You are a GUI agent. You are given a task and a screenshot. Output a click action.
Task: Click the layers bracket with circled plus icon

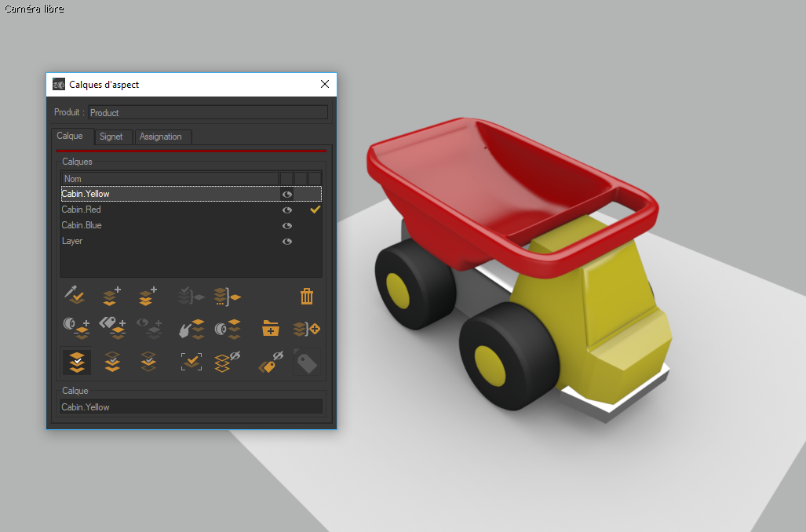pos(307,329)
